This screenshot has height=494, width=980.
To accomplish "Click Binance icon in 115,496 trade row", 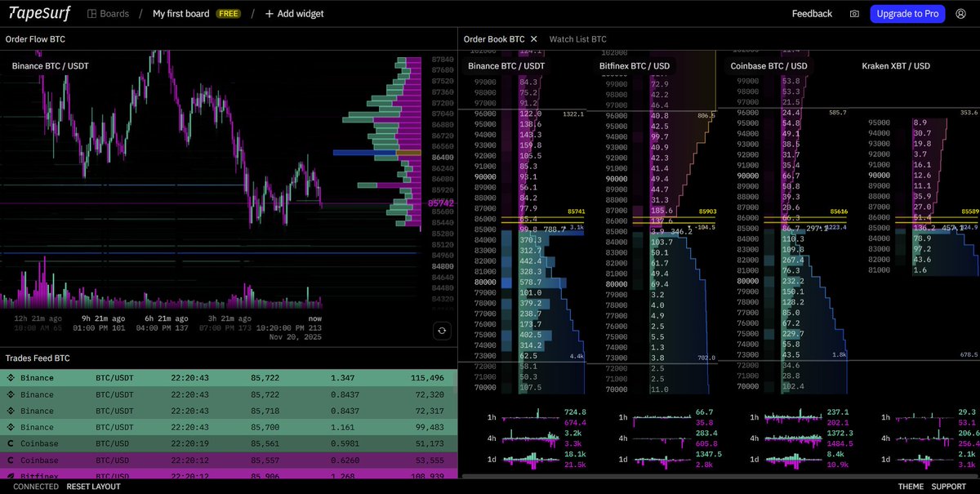I will (x=11, y=378).
